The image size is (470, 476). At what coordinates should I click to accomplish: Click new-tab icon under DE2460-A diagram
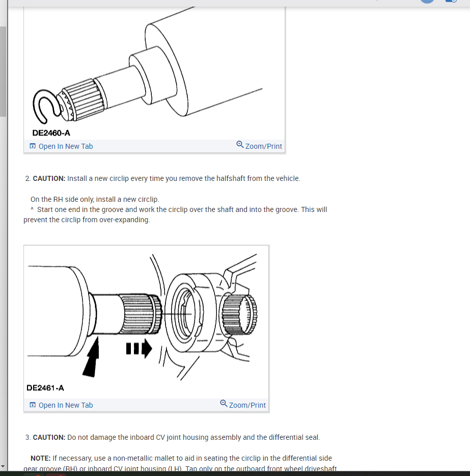[33, 146]
